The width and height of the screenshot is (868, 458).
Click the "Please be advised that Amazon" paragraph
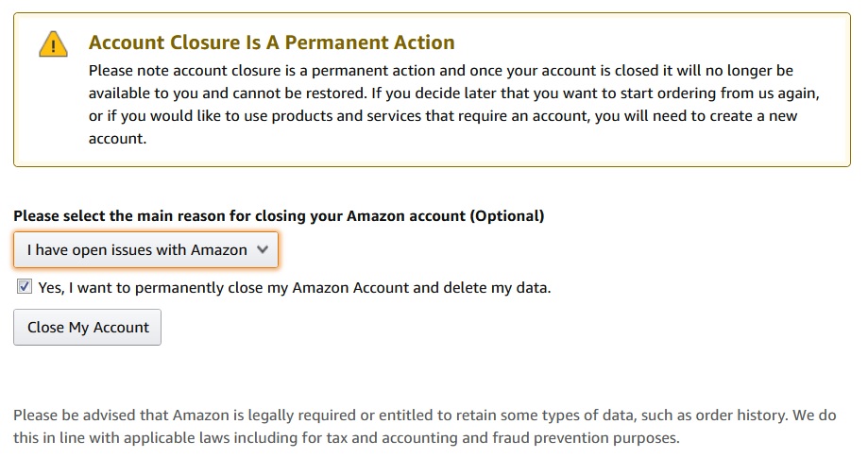tap(425, 427)
